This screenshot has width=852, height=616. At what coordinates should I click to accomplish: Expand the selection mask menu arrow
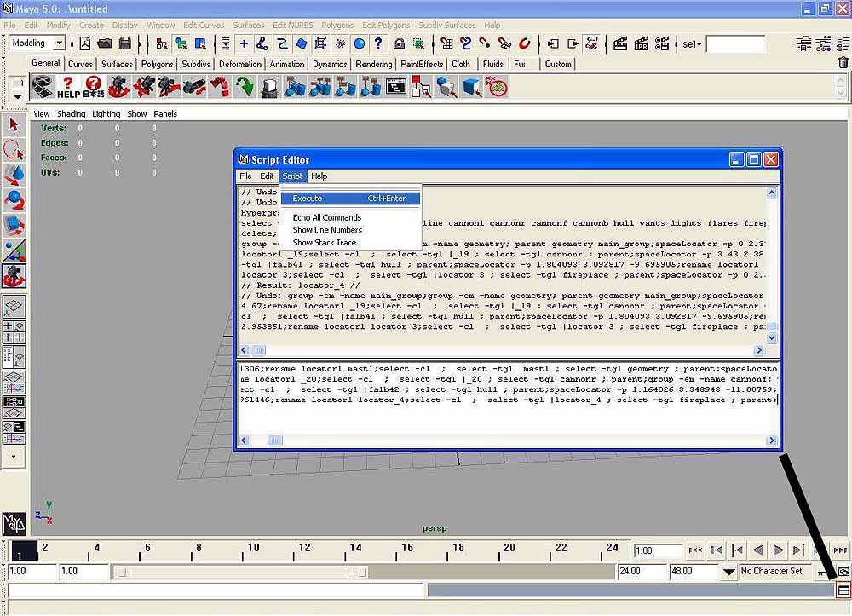coord(226,44)
